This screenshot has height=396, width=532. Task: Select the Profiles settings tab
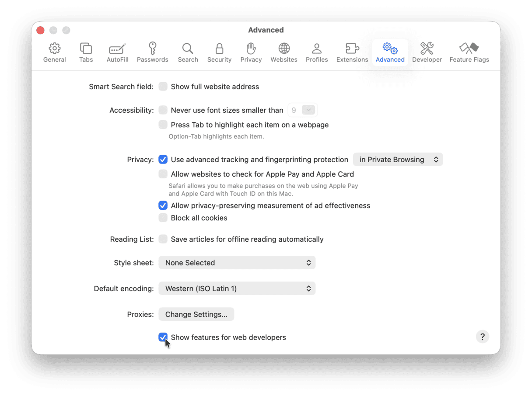(316, 52)
